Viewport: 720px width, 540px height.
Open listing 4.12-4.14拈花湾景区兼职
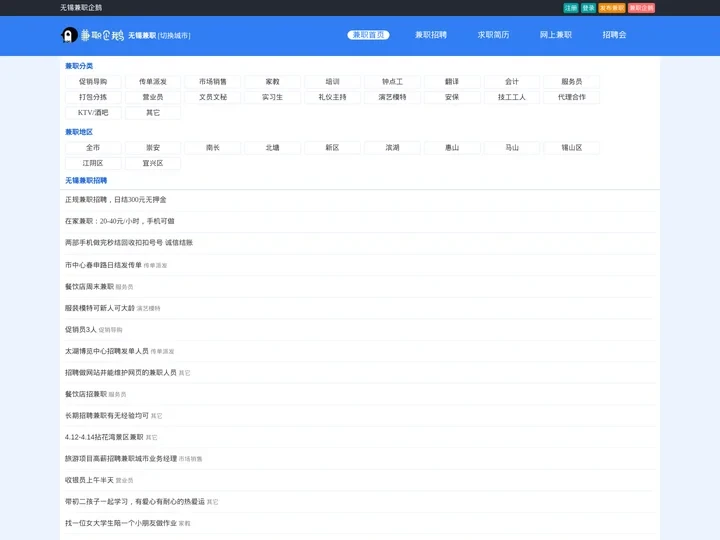[x=104, y=437]
